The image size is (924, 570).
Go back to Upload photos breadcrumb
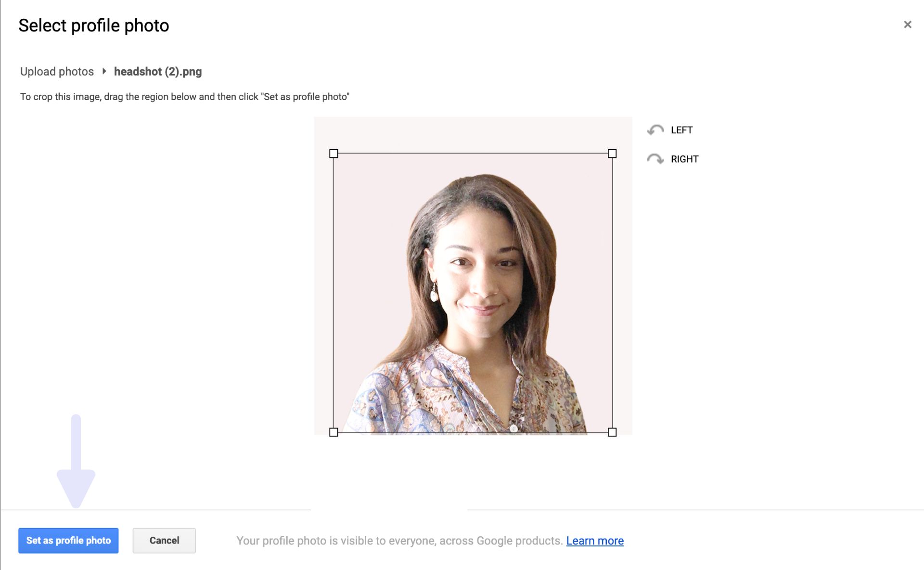(x=57, y=72)
